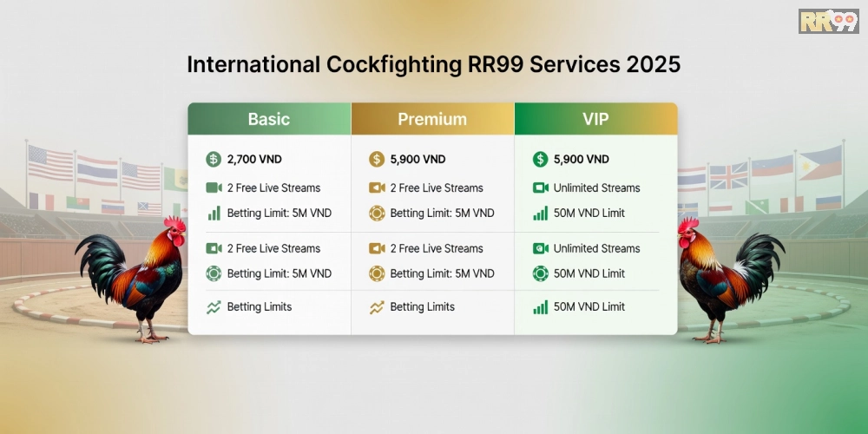
Task: Click the gold trend icon beside Premium Betting Limits
Action: point(377,306)
